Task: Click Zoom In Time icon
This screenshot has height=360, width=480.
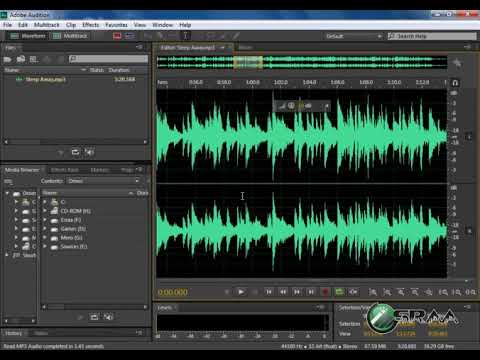Action: click(x=401, y=292)
